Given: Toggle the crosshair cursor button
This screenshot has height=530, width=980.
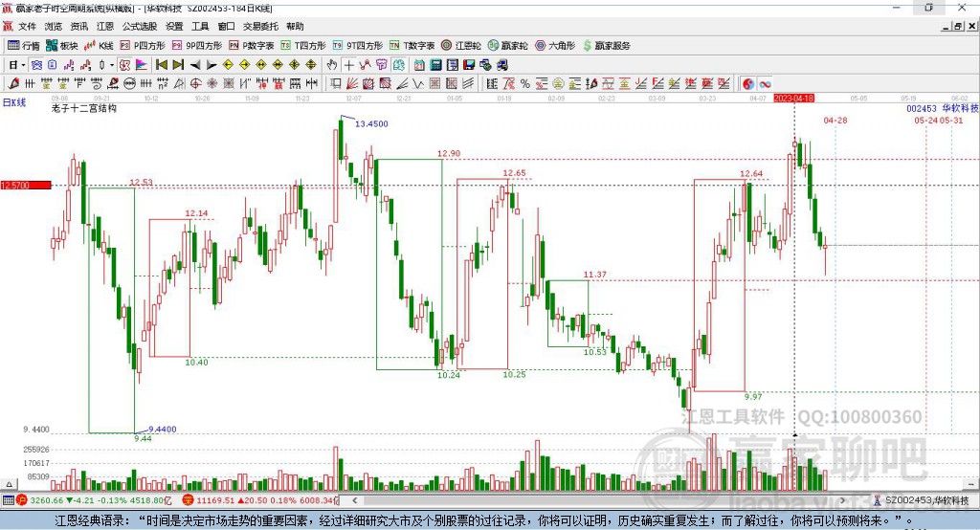Looking at the screenshot, I should [348, 65].
